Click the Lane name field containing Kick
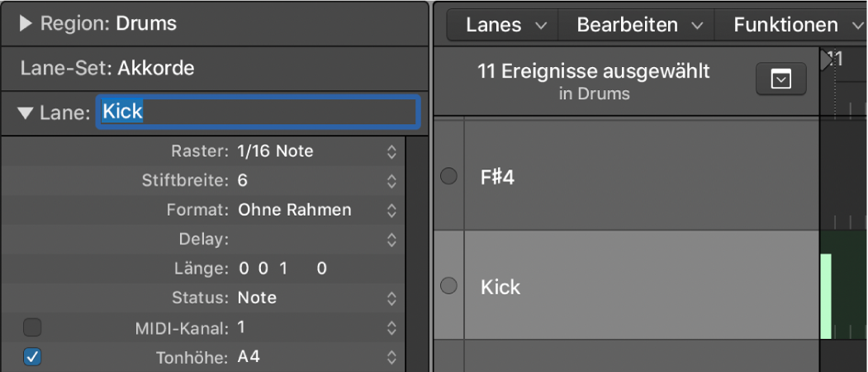This screenshot has height=372, width=868. coord(258,112)
